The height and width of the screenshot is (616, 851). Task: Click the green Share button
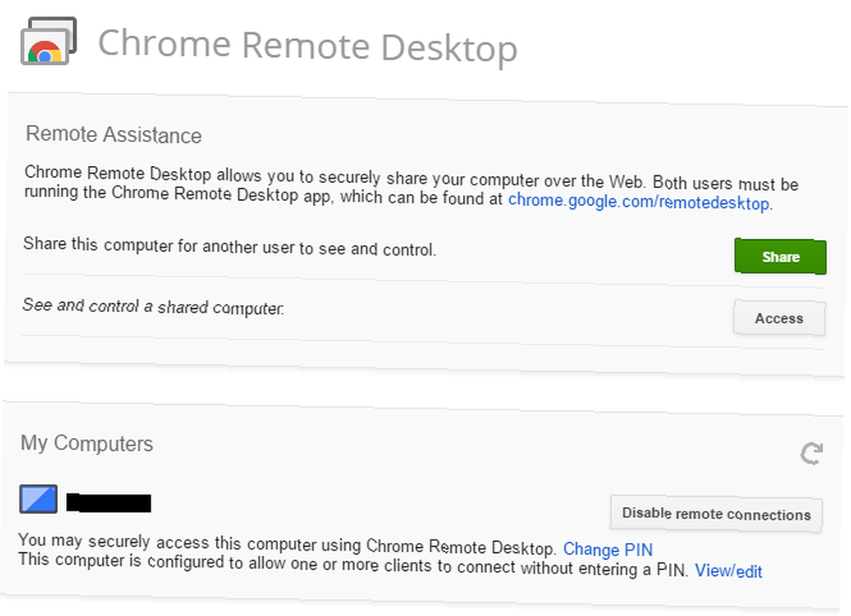(x=780, y=256)
